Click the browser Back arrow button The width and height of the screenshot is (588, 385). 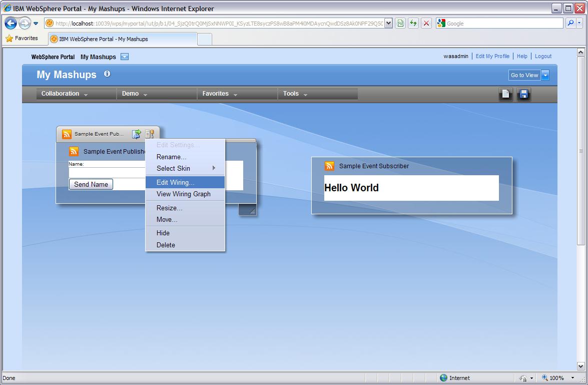tap(11, 23)
